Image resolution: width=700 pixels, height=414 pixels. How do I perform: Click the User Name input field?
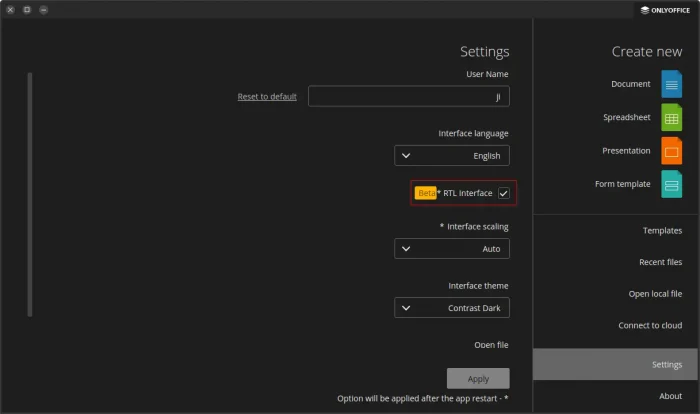pyautogui.click(x=409, y=96)
